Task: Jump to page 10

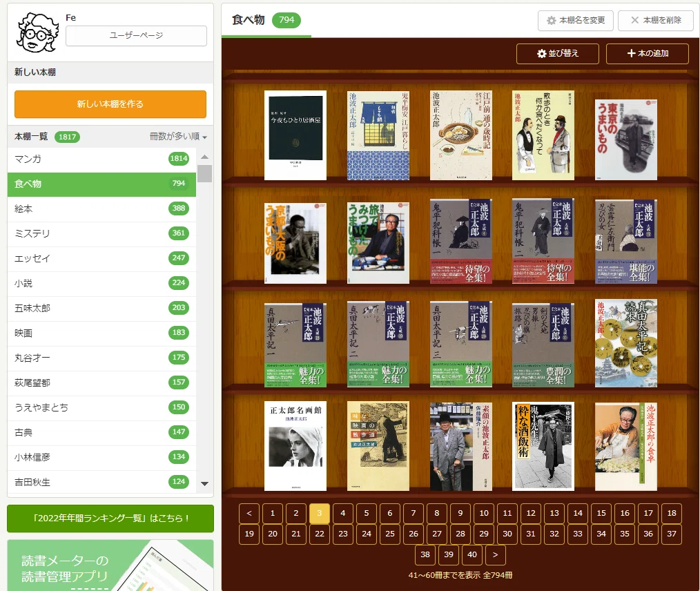Action: (484, 514)
